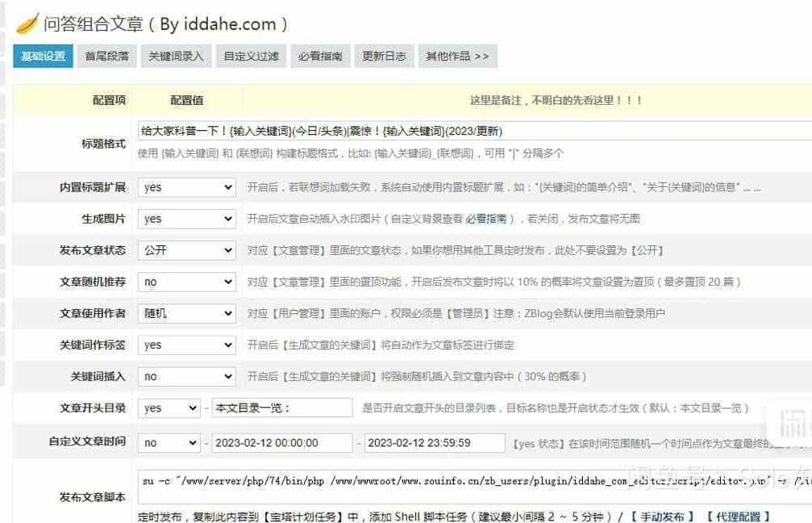
Task: Open the 内置标题扩展 dropdown
Action: [187, 187]
